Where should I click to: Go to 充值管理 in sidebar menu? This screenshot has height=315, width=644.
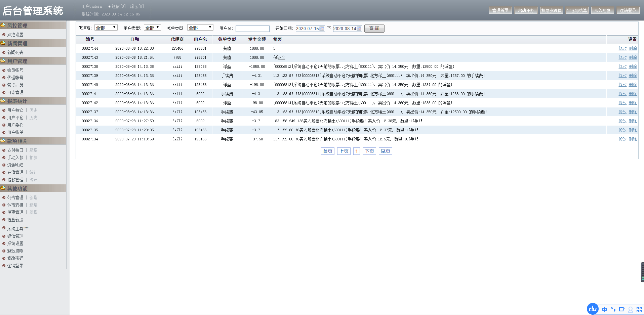pos(15,172)
